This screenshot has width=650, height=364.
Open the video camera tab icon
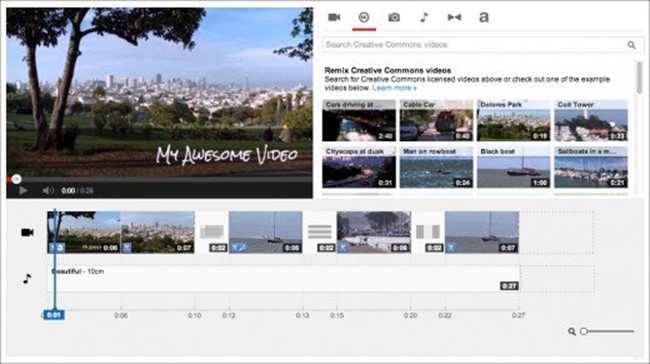pos(334,17)
